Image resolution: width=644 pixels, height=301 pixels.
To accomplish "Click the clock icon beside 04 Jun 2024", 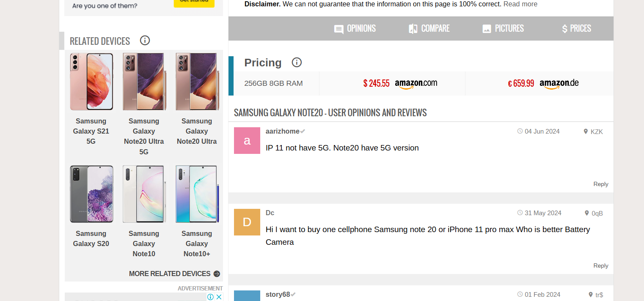I will [x=520, y=131].
